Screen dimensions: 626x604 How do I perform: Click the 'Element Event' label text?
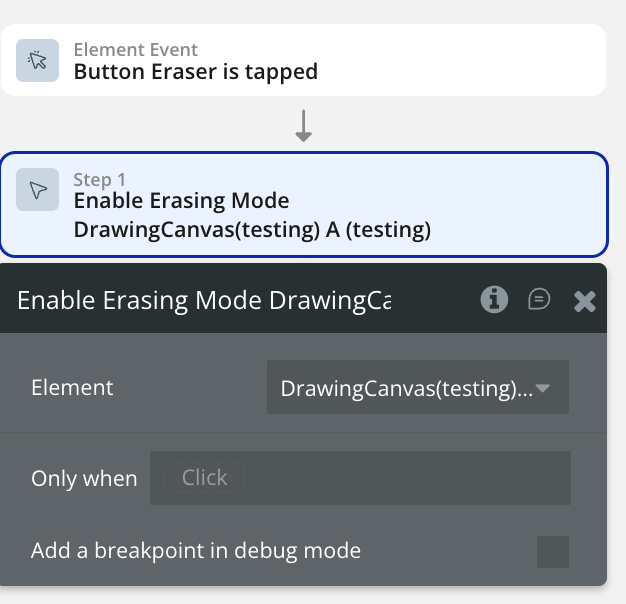pos(136,50)
